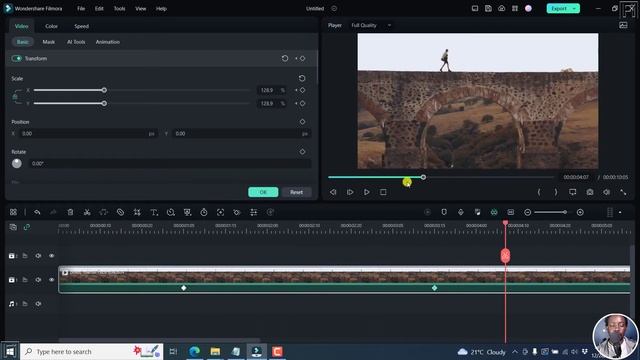Screen dimensions: 640x360
Task: Select the split scissors tool
Action: (87, 212)
